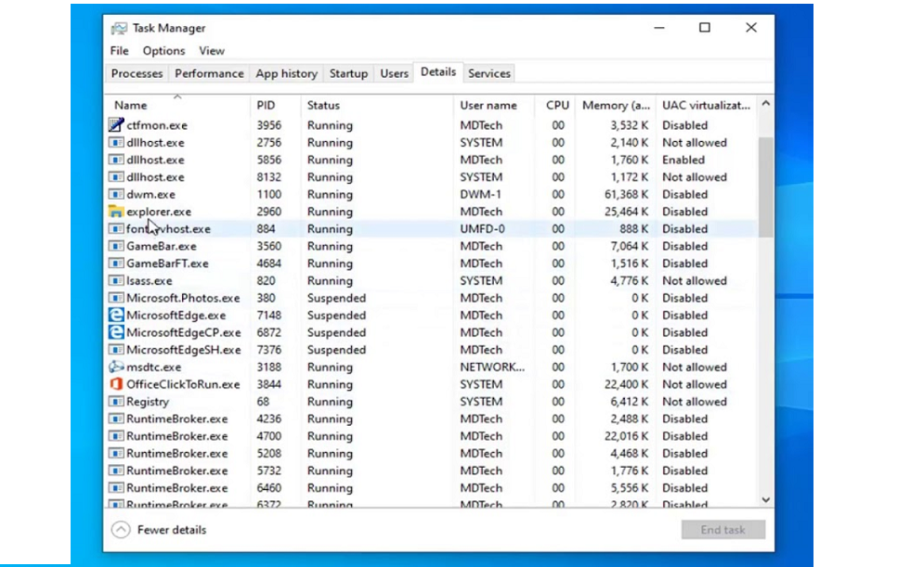Click the ctfmon.exe process icon
The image size is (924, 567).
tap(116, 125)
